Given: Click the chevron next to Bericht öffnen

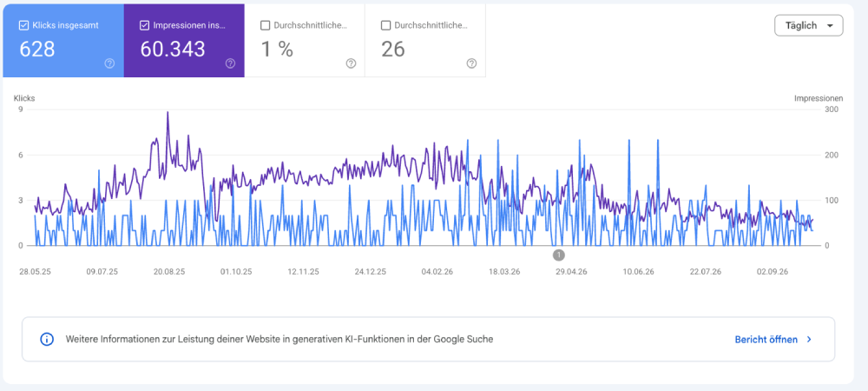Looking at the screenshot, I should pos(809,340).
